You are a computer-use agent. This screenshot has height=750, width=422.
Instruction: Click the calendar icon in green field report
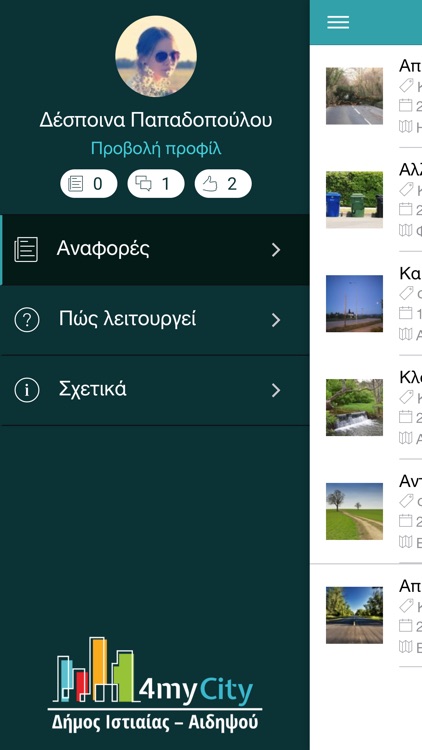(x=406, y=520)
